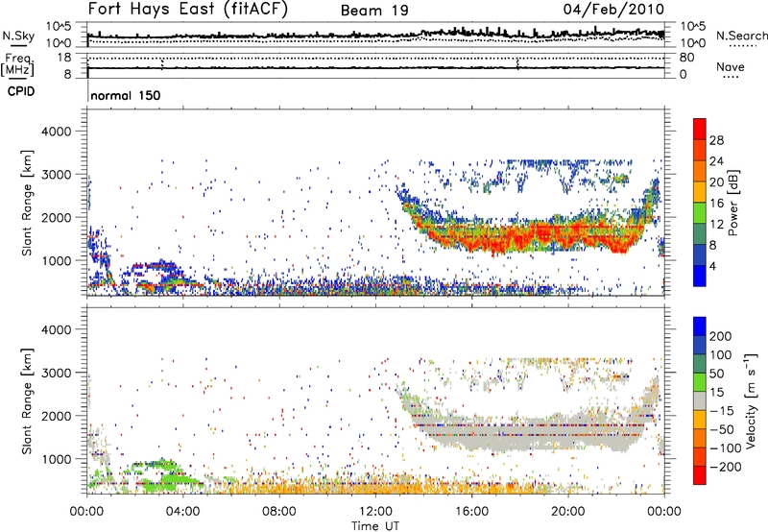Click the "24" Power colorbar tick

pos(716,161)
